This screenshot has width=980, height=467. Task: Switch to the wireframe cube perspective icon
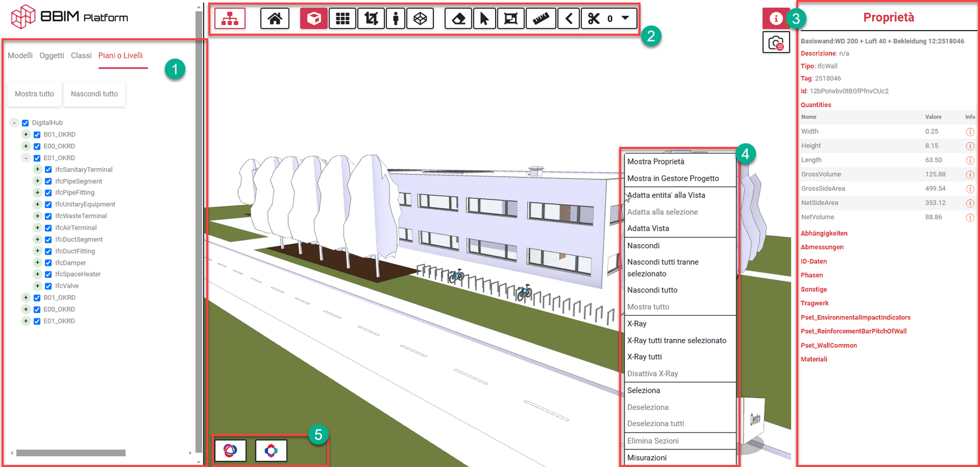[x=420, y=19]
